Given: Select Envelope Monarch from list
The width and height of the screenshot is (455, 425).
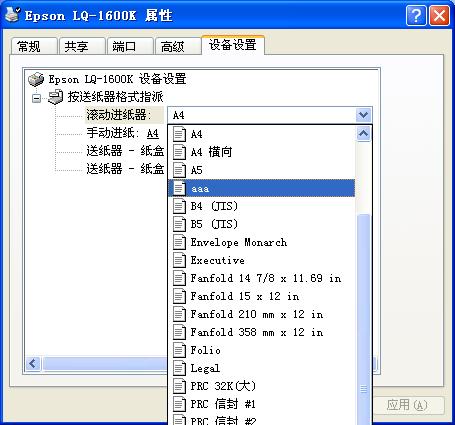Looking at the screenshot, I should click(x=262, y=242).
